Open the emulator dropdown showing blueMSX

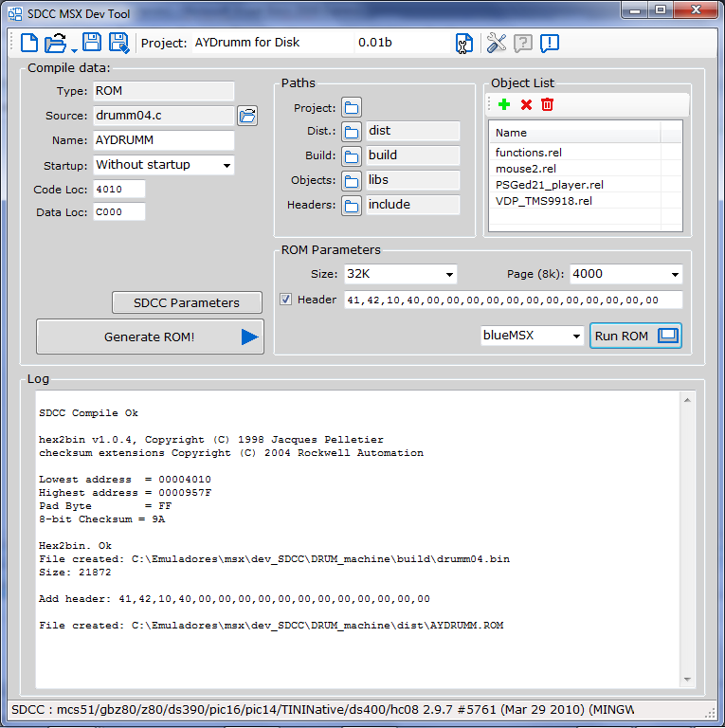pos(576,336)
